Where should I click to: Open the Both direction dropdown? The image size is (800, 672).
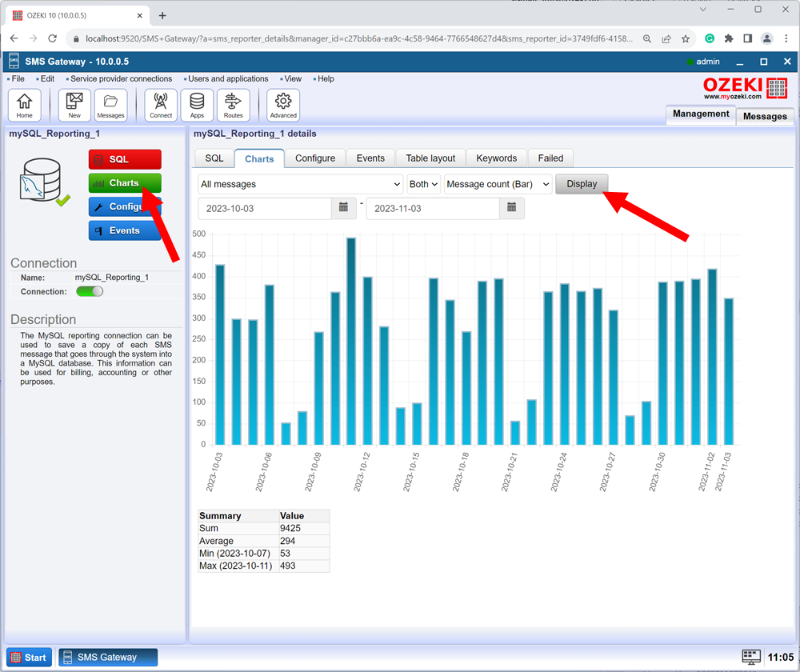click(423, 184)
